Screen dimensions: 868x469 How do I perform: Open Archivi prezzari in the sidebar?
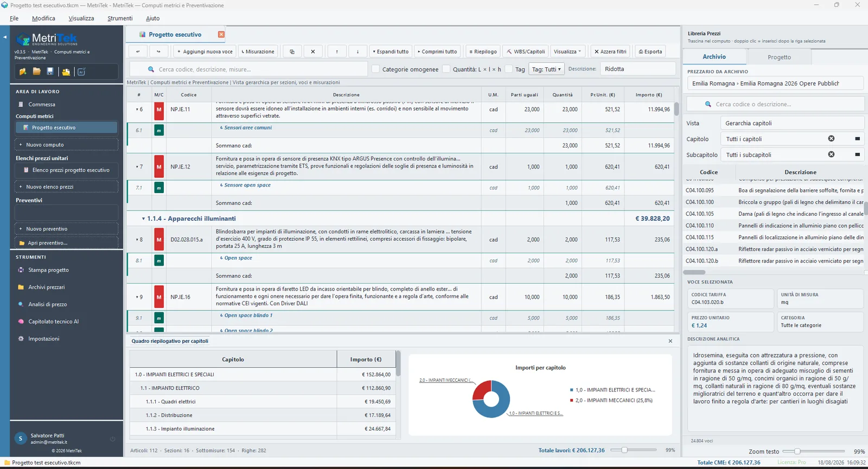(47, 287)
